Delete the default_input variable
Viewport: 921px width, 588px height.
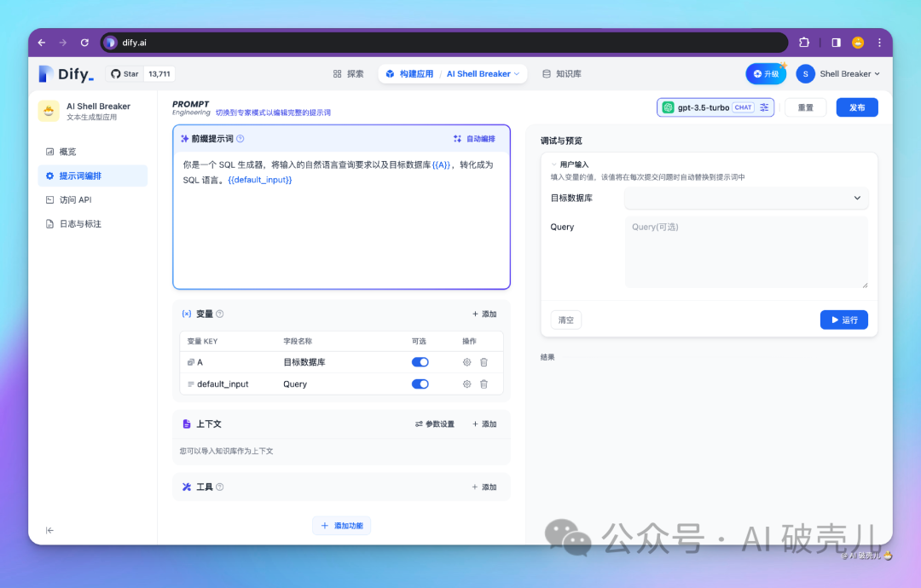484,384
